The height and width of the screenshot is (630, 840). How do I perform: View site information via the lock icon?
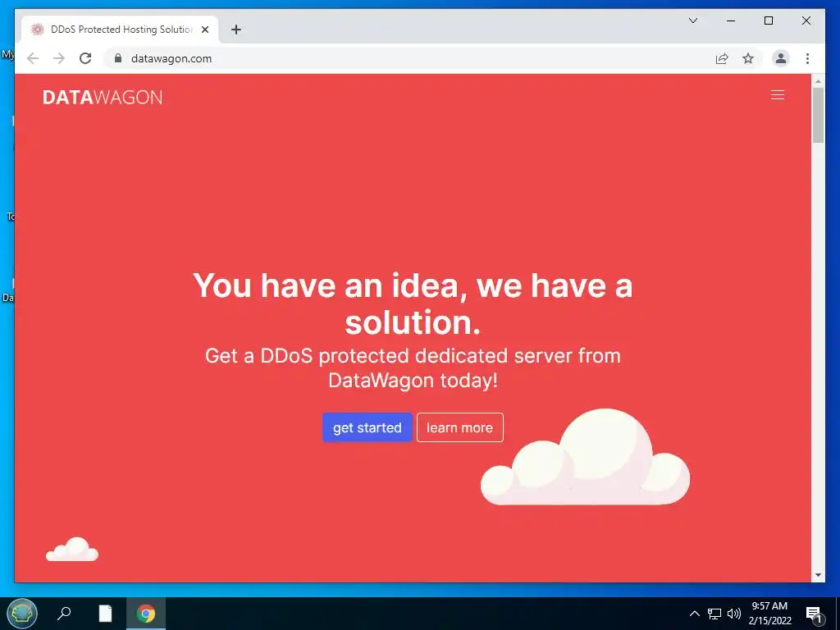118,58
